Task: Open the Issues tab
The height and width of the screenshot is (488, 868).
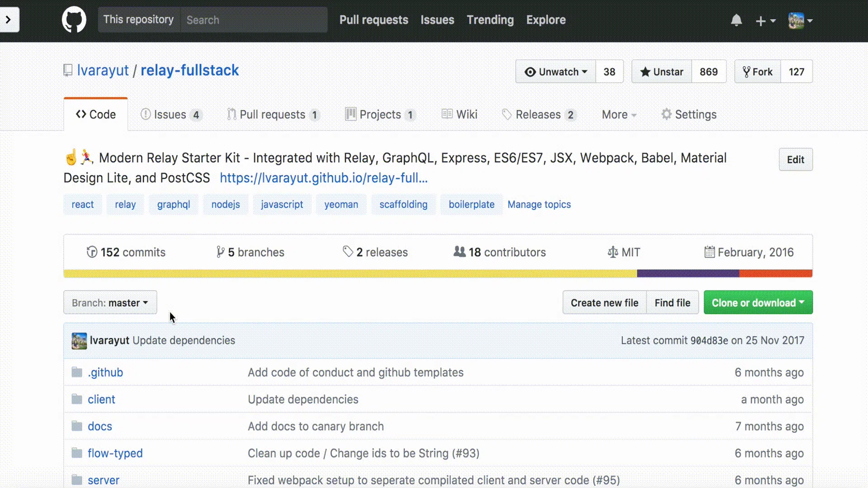Action: point(170,114)
